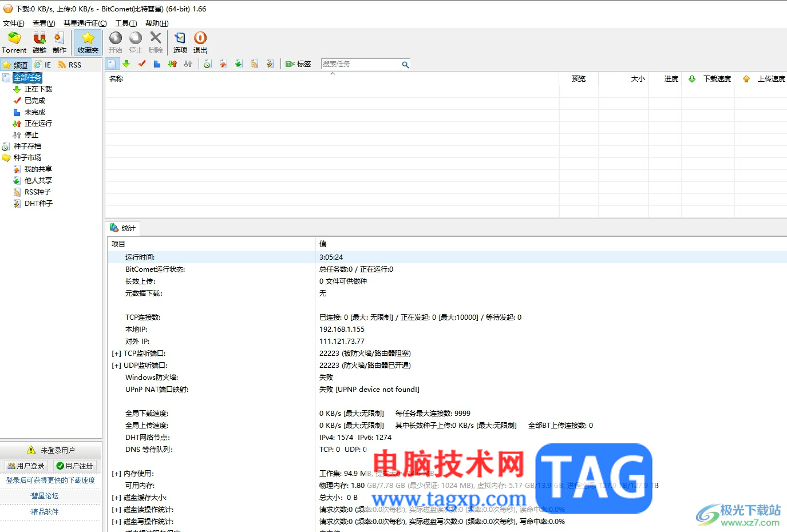Image resolution: width=787 pixels, height=532 pixels.
Task: Sort the task list by 大小 column
Action: coord(624,79)
